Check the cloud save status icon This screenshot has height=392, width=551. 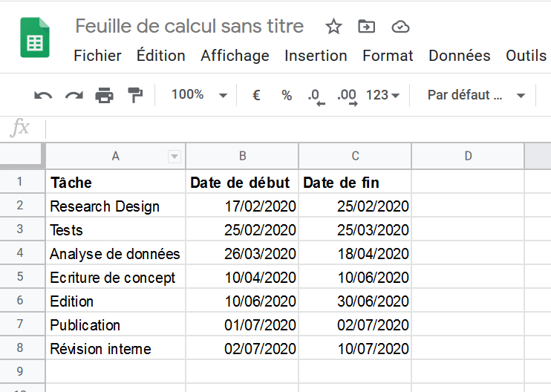click(x=400, y=27)
